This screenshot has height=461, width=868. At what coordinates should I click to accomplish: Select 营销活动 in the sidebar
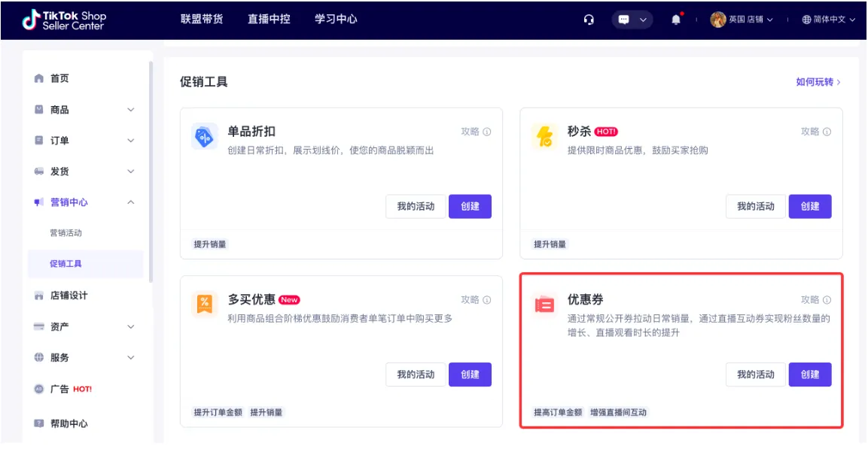66,232
